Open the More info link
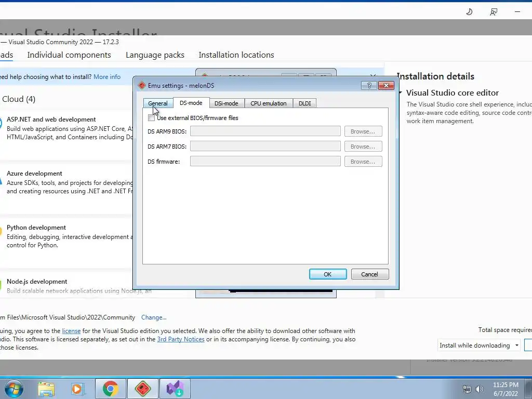 tap(107, 77)
